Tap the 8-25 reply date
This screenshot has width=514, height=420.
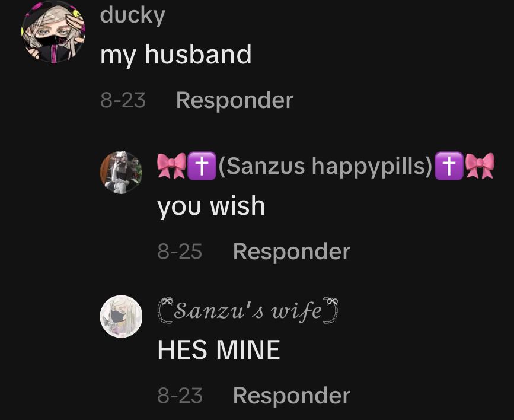180,252
